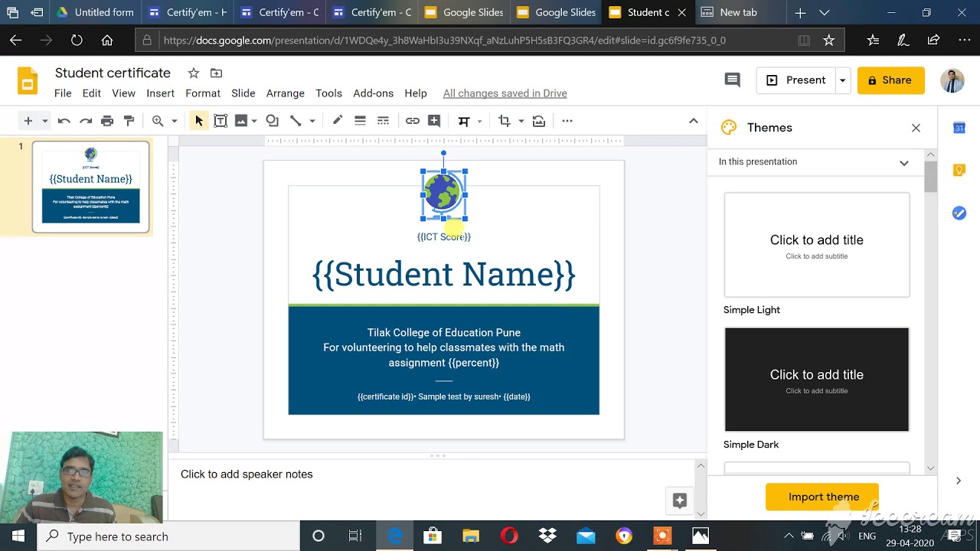Click the Share button
980x551 pixels.
[x=890, y=80]
